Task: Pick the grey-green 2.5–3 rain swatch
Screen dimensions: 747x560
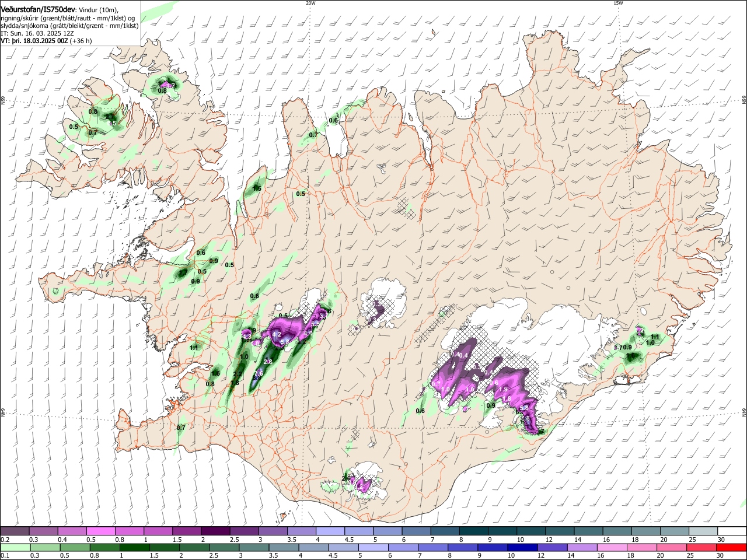Action: [225, 548]
